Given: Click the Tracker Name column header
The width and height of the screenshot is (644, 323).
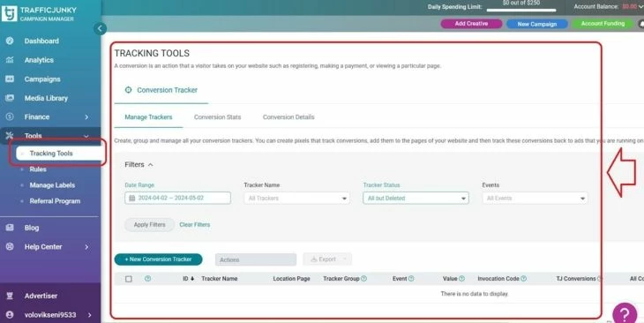Looking at the screenshot, I should [220, 279].
